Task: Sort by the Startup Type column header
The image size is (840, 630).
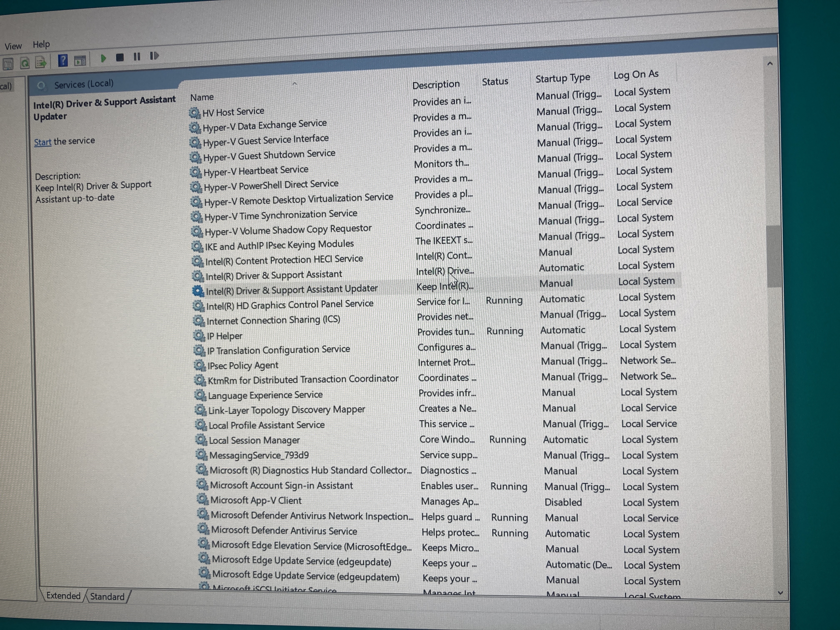Action: (563, 78)
